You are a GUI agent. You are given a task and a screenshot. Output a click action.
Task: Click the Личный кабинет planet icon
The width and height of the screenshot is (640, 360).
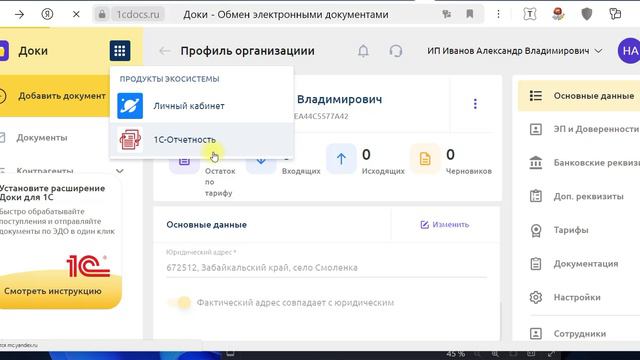(x=130, y=106)
